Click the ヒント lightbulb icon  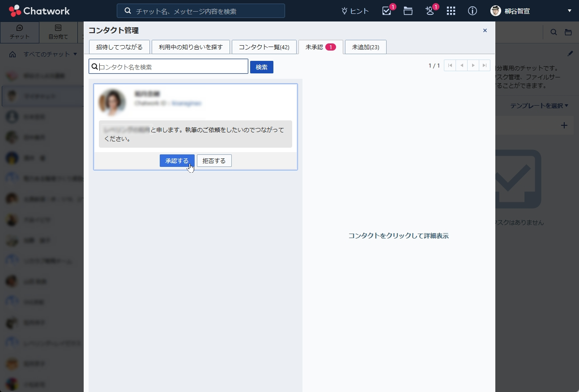(x=345, y=11)
